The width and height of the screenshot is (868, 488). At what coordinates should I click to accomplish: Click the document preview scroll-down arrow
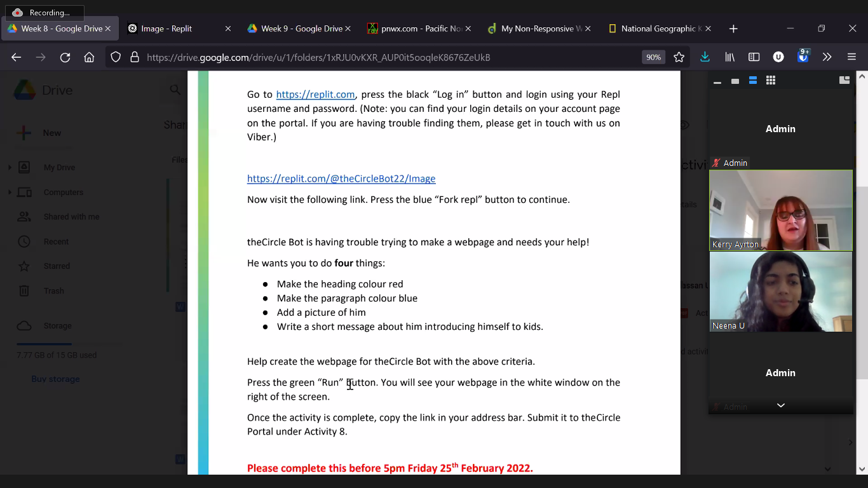click(827, 469)
